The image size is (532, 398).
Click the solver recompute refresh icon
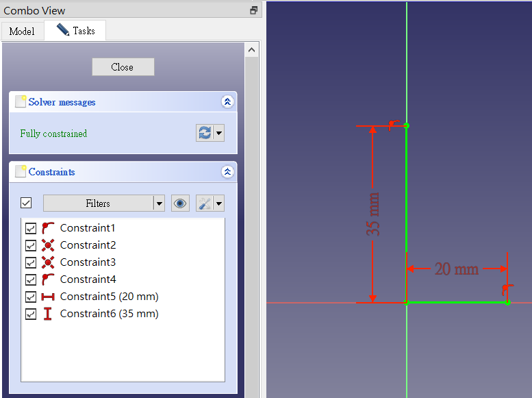tap(205, 133)
